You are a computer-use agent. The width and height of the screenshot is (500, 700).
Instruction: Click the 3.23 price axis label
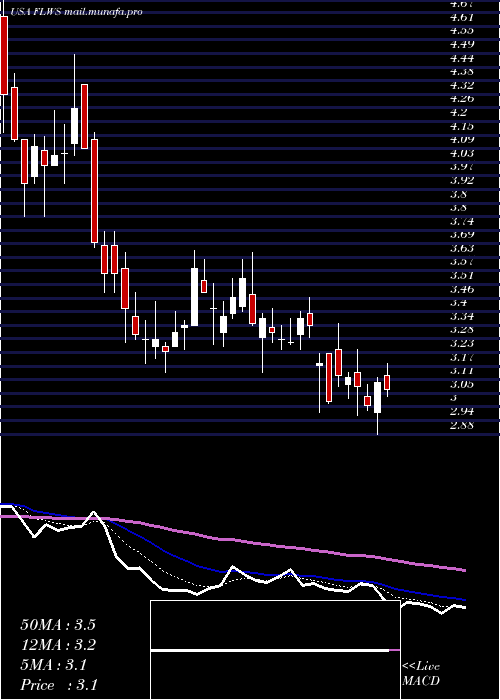[462, 344]
